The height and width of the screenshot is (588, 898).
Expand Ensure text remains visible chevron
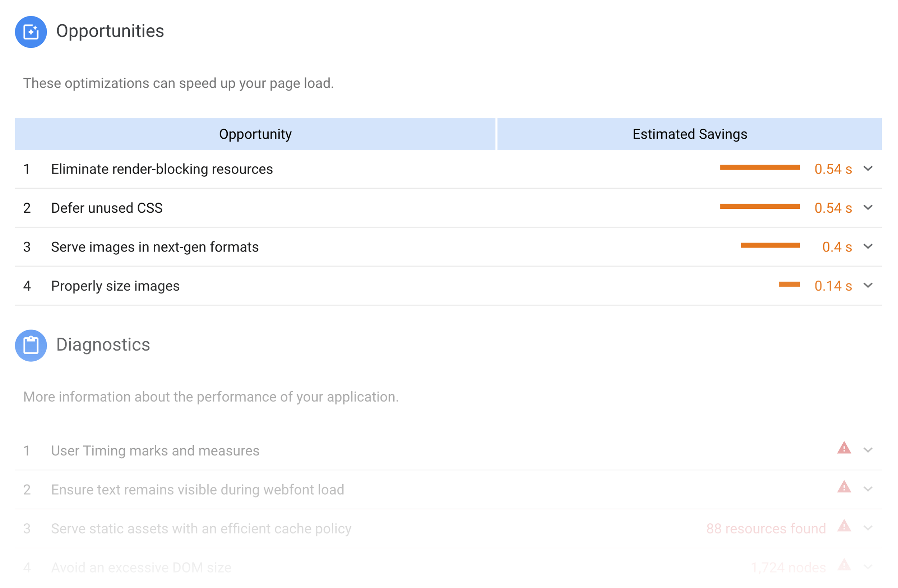pos(868,489)
